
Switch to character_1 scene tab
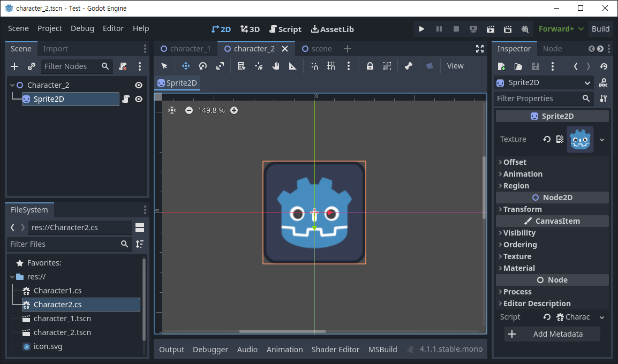point(186,49)
